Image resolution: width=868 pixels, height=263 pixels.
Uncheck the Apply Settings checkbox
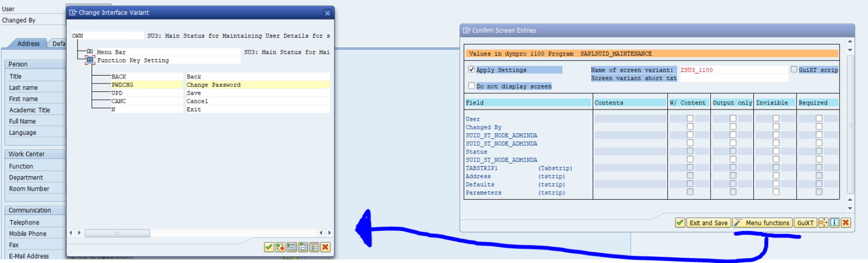point(472,70)
